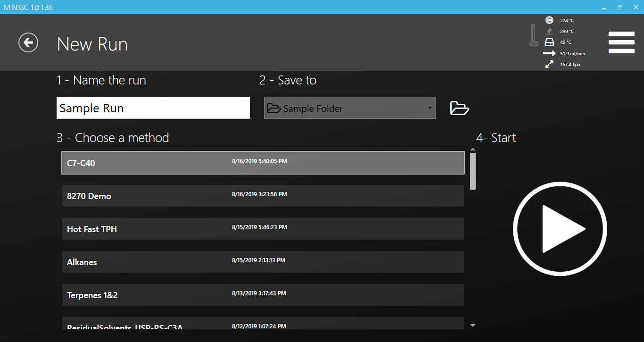Click the flow rate arrow icon
644x342 pixels.
pos(549,53)
